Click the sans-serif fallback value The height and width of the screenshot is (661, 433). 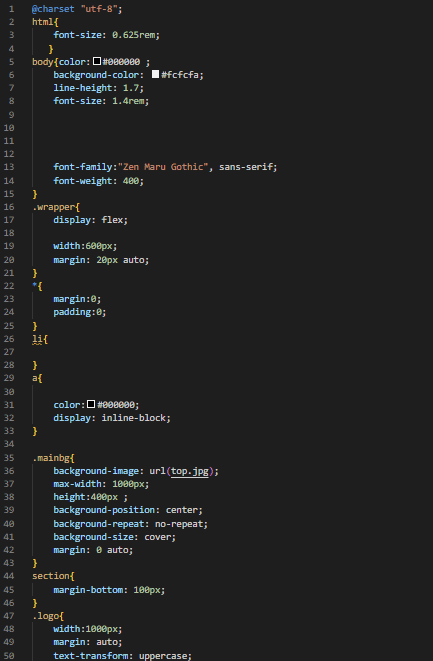pos(246,167)
